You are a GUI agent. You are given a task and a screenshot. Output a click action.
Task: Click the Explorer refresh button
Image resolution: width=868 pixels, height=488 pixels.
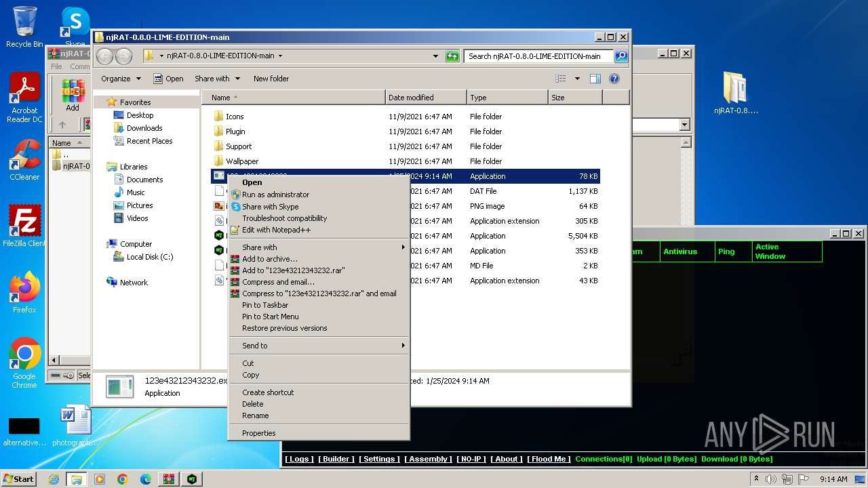452,56
